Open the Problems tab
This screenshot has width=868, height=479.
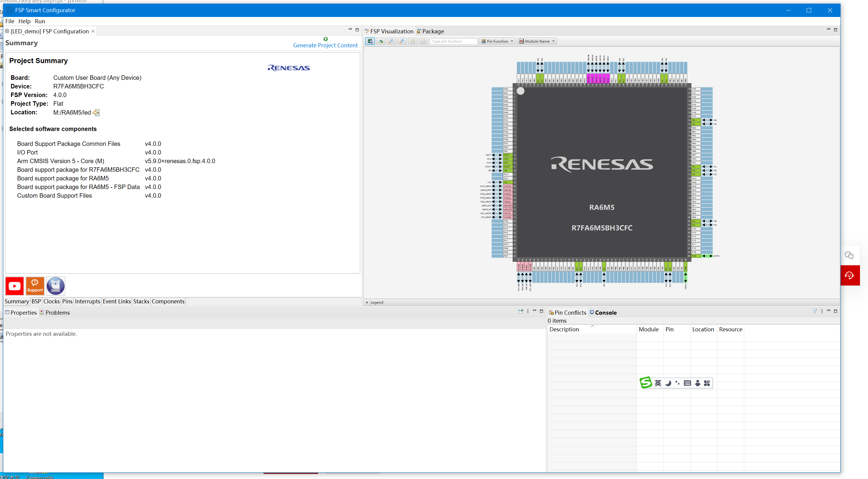click(55, 313)
